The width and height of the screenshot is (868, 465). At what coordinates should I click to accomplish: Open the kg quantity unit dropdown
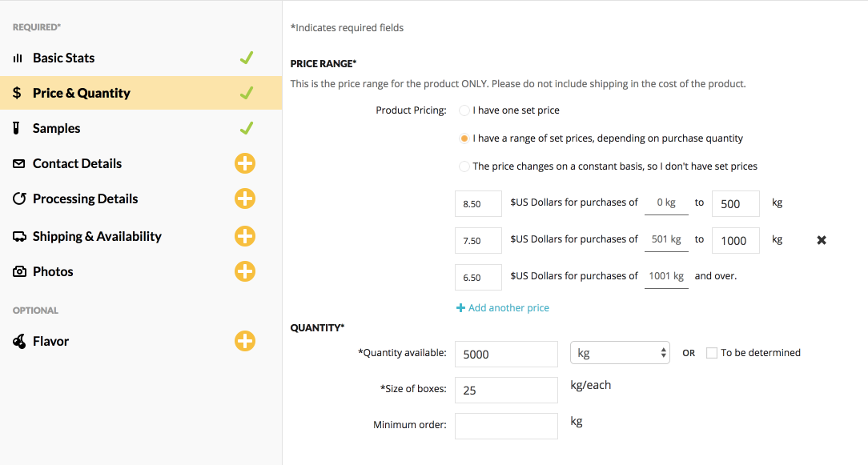[620, 353]
